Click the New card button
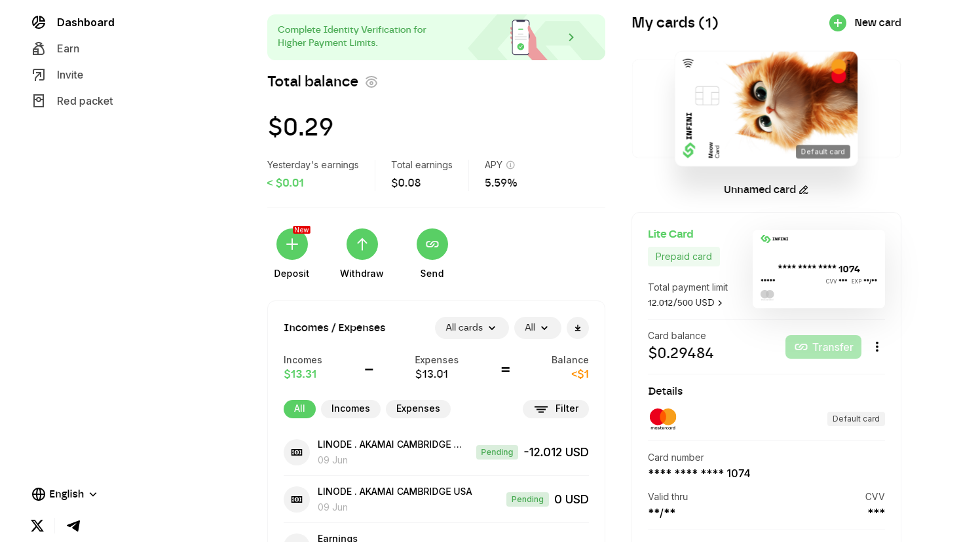 pos(865,23)
